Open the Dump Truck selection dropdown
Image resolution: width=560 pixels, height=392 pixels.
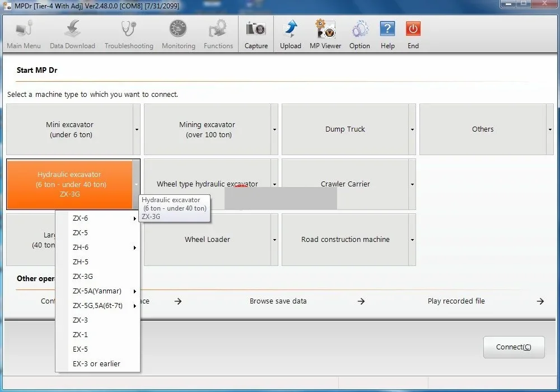click(412, 129)
